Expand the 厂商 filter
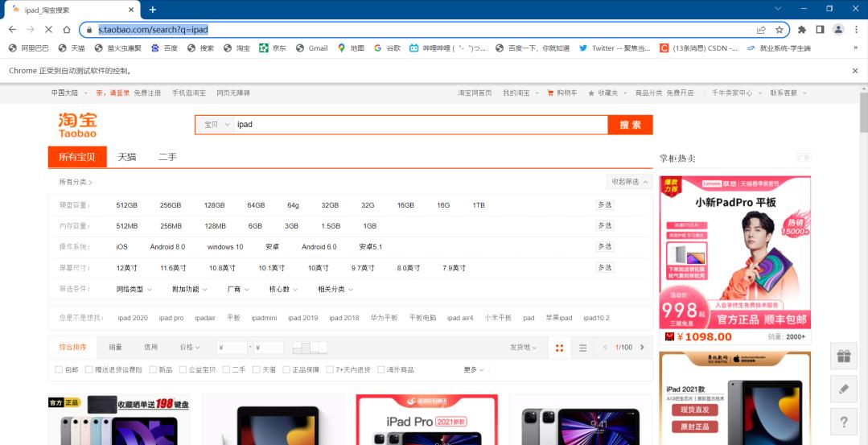Image resolution: width=868 pixels, height=445 pixels. coord(239,289)
